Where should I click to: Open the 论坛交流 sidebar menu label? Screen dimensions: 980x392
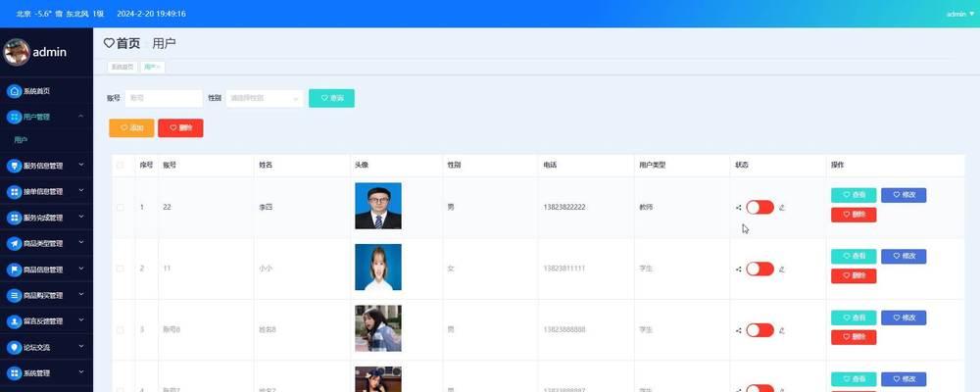tap(37, 347)
